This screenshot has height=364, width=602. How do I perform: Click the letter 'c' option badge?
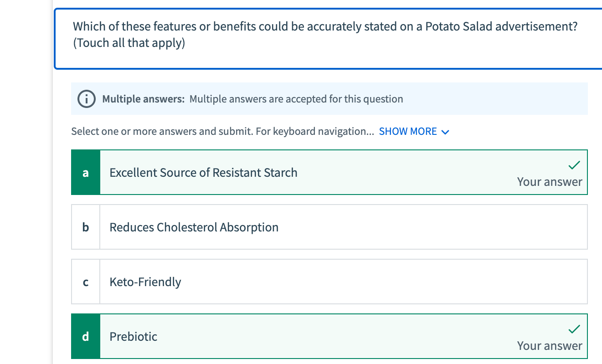[x=86, y=282]
